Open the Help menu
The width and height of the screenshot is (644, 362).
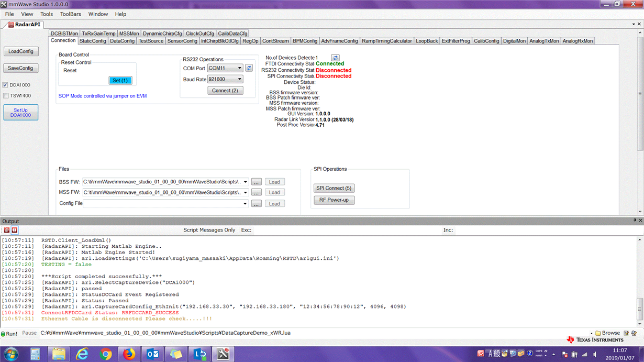pyautogui.click(x=121, y=14)
